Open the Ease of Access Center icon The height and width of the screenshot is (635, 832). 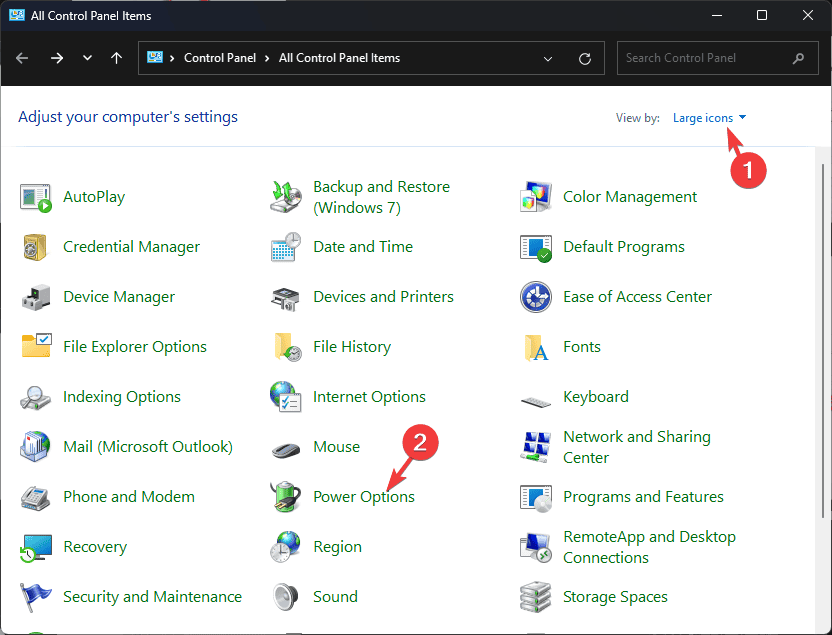click(x=536, y=297)
